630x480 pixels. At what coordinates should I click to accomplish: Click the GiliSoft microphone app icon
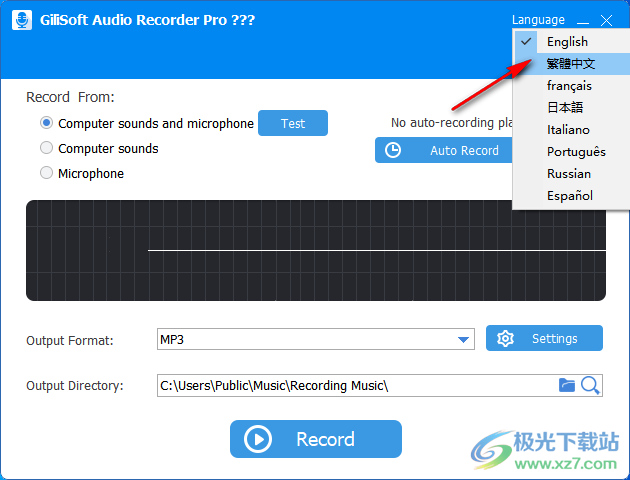(x=22, y=20)
